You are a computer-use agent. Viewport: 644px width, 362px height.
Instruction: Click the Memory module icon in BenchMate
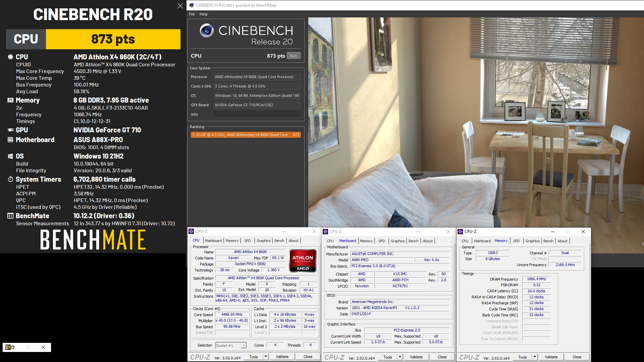click(x=10, y=100)
